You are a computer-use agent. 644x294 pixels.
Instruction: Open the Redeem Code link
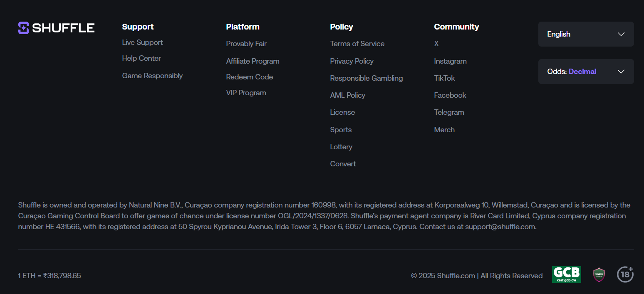coord(249,77)
